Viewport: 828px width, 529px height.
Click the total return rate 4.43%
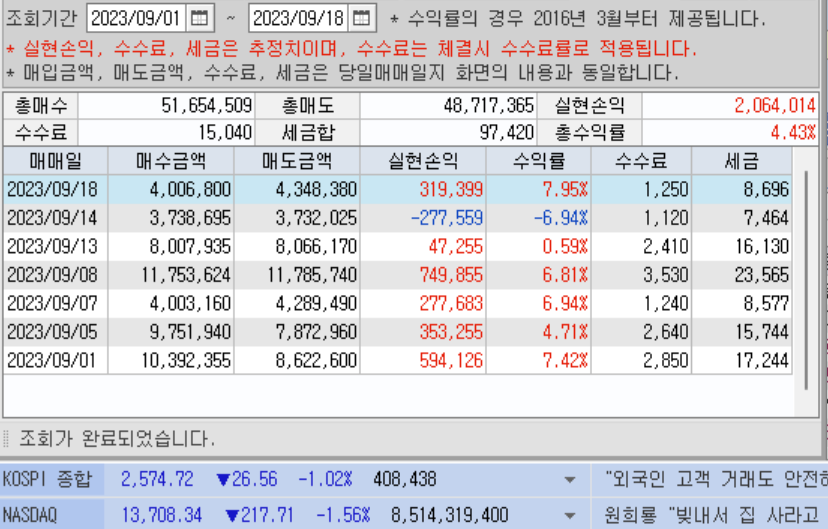tap(793, 132)
